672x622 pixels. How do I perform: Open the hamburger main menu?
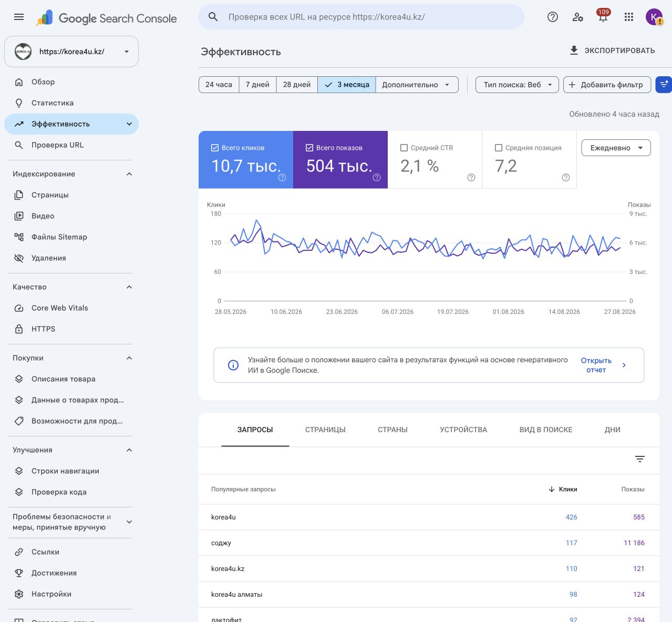point(19,17)
